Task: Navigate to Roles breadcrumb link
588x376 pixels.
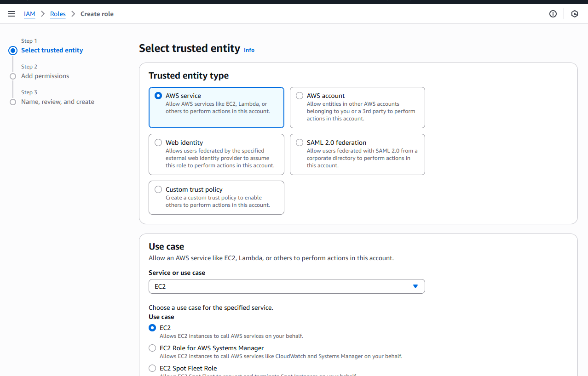Action: [x=58, y=14]
